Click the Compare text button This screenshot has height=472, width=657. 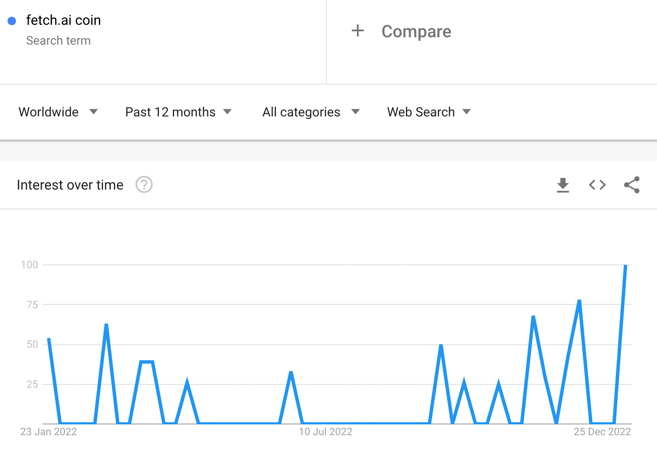[416, 31]
